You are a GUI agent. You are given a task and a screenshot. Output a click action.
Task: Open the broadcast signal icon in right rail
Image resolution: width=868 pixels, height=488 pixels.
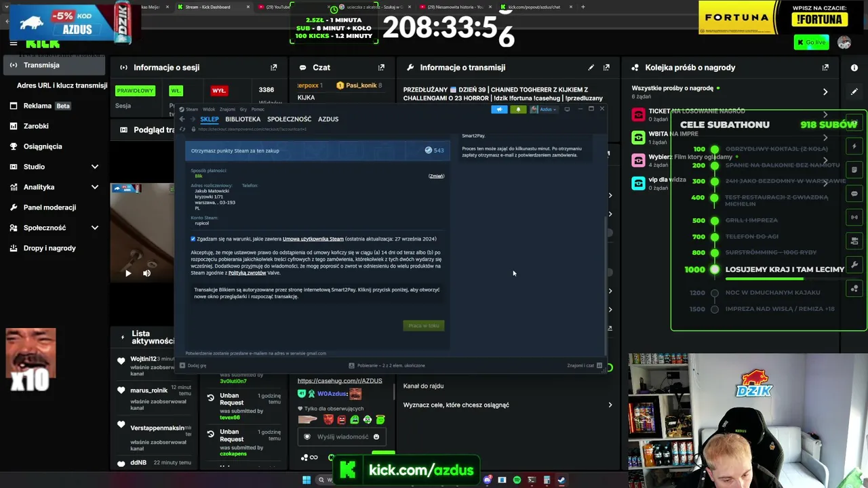pyautogui.click(x=854, y=218)
